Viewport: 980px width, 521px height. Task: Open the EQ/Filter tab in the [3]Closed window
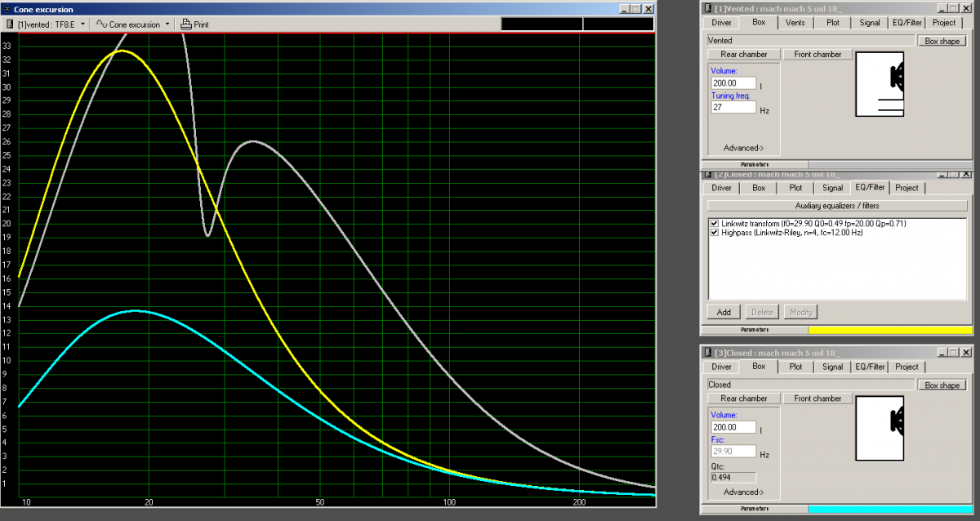tap(870, 367)
